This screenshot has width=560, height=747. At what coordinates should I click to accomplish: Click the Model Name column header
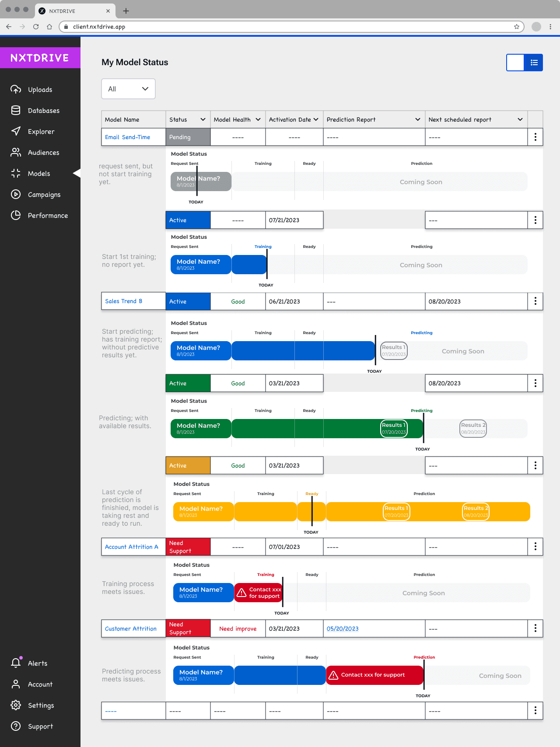[x=133, y=119]
